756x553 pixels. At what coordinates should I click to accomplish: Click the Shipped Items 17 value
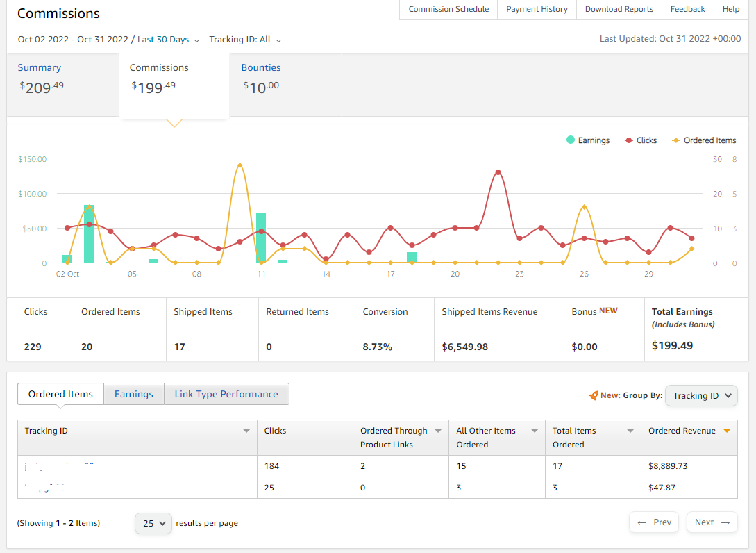(179, 347)
